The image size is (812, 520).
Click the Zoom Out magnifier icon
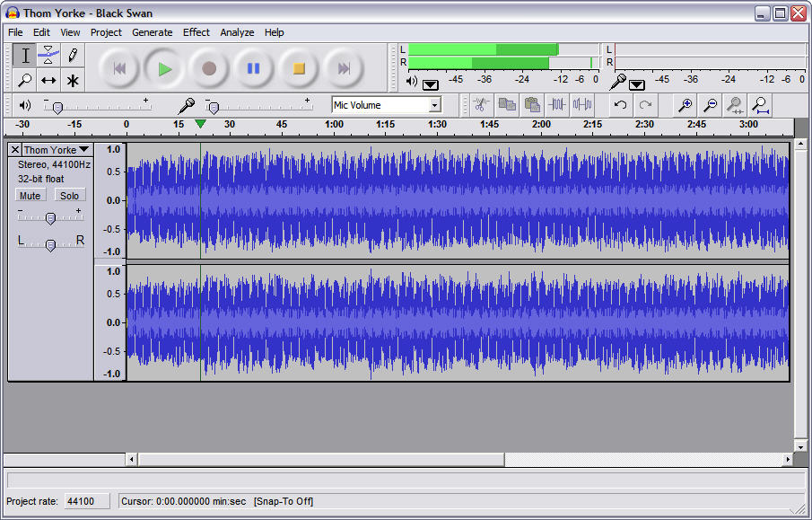coord(710,105)
